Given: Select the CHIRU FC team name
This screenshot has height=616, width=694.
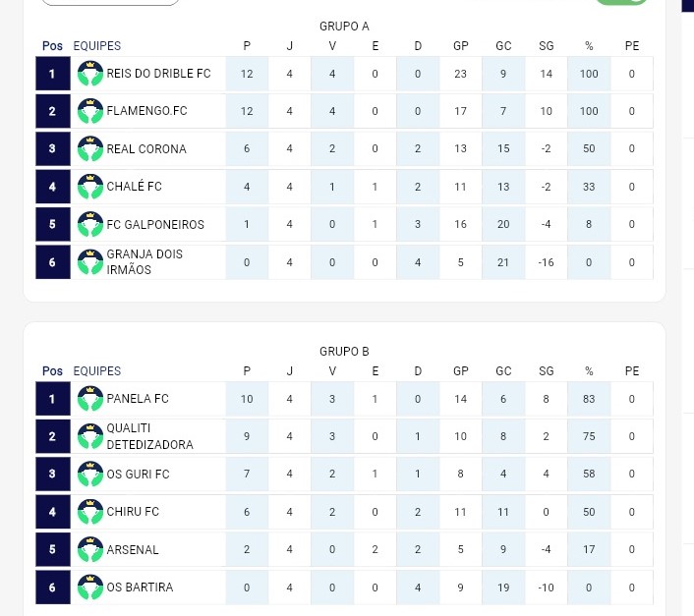Looking at the screenshot, I should [x=133, y=512].
